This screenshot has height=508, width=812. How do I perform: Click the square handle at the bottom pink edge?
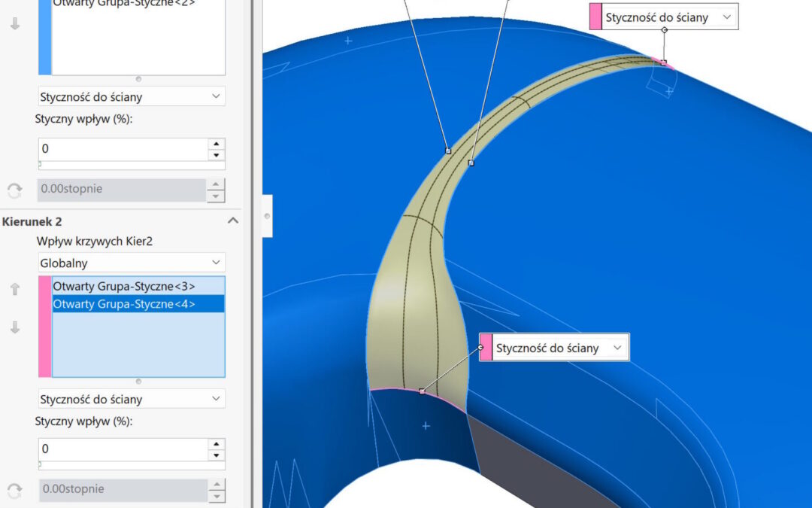click(x=422, y=391)
